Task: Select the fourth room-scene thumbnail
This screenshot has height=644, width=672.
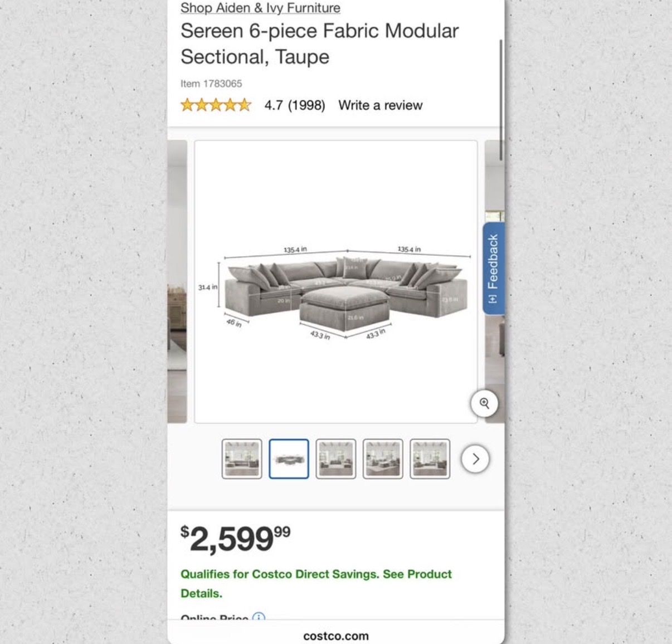Action: (x=383, y=459)
